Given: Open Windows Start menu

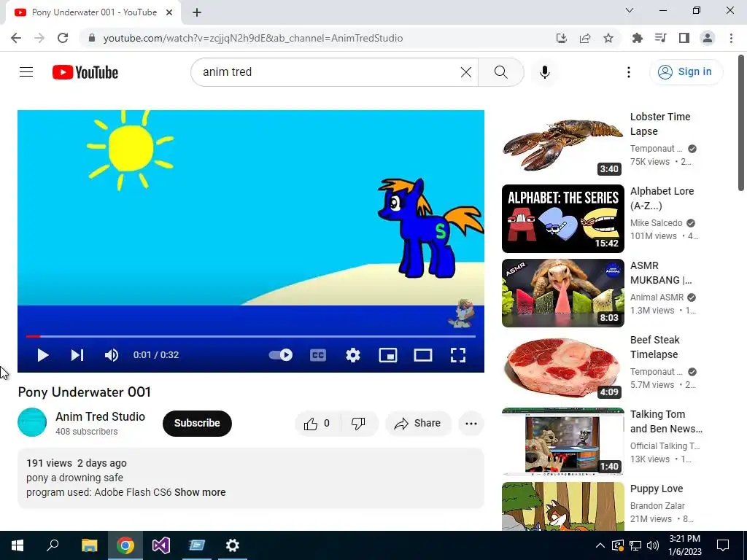Looking at the screenshot, I should point(18,545).
